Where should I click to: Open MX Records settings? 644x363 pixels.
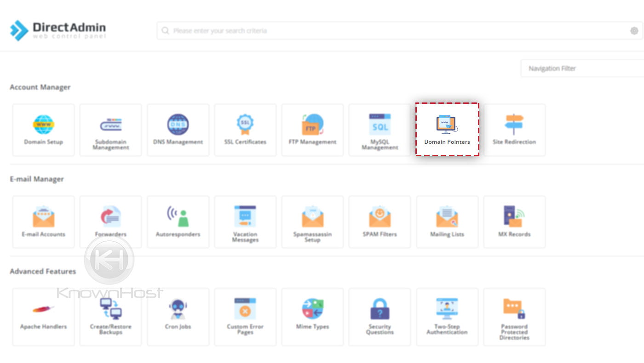pyautogui.click(x=514, y=222)
